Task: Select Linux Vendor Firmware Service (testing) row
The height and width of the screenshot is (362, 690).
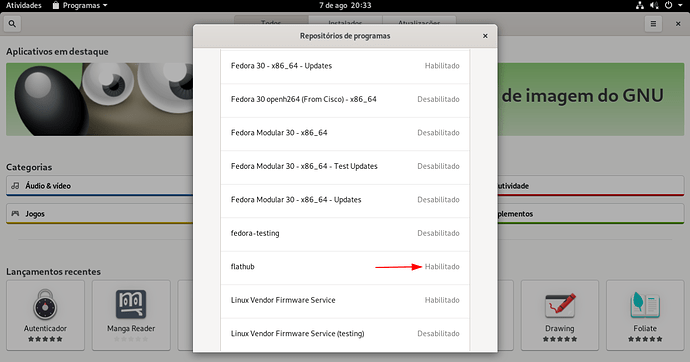Action: pos(345,333)
